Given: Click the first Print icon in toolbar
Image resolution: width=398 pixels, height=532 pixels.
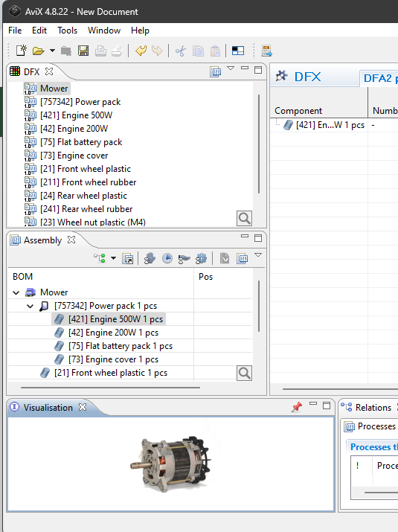Looking at the screenshot, I should coord(100,51).
